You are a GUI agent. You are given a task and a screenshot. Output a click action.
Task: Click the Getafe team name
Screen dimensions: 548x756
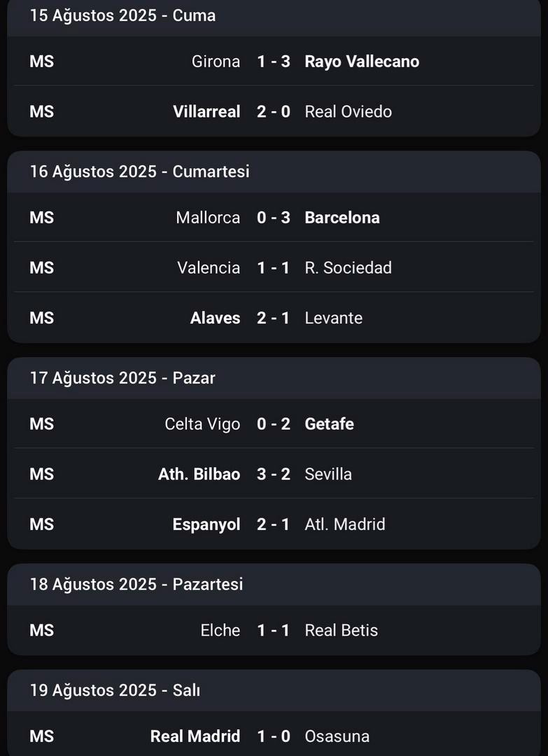[x=329, y=423]
